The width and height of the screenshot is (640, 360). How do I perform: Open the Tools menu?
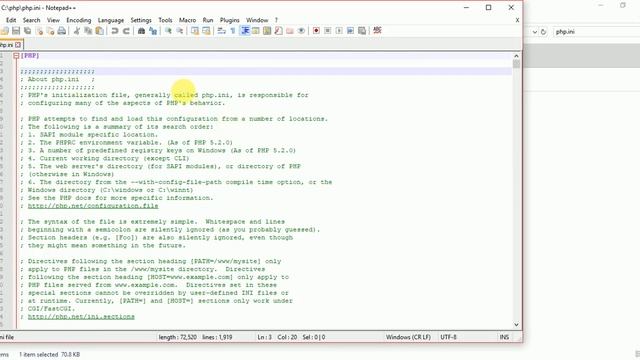click(x=165, y=20)
